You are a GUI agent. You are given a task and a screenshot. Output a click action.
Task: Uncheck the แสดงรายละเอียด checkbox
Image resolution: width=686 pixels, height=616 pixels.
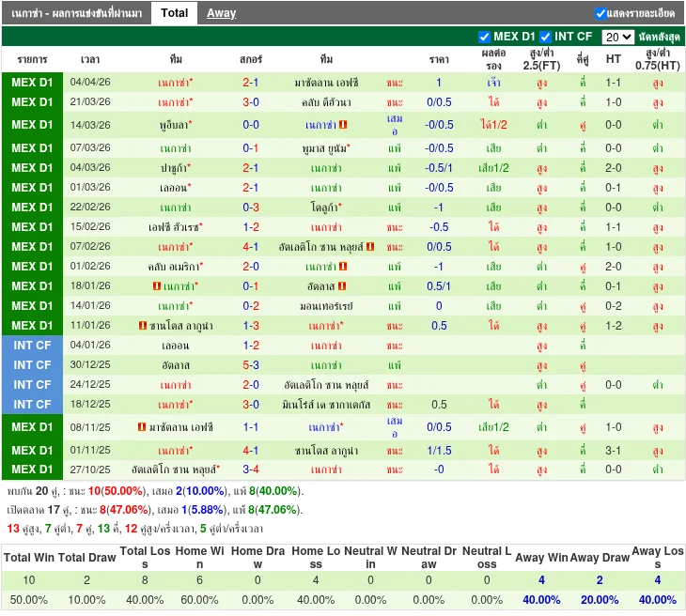click(600, 13)
